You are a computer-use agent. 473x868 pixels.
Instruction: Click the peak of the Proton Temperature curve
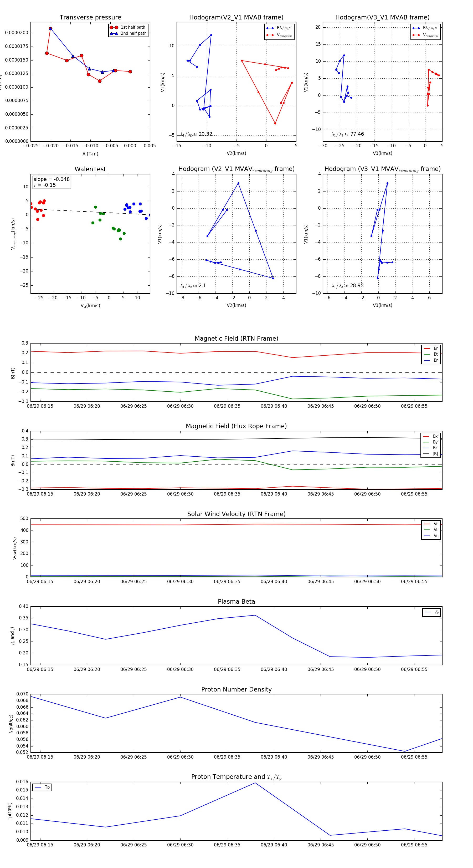coord(255,783)
